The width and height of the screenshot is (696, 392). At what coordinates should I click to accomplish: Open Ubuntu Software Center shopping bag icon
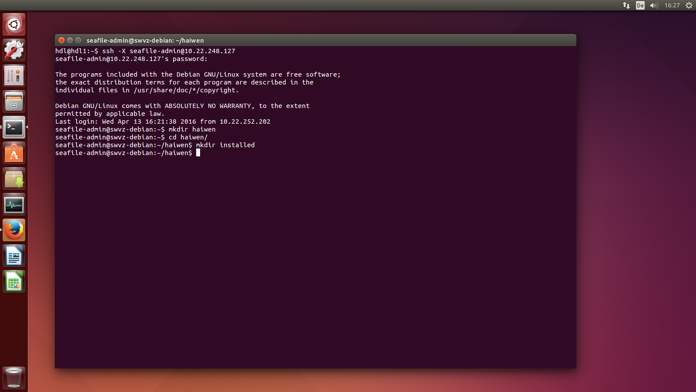(14, 153)
